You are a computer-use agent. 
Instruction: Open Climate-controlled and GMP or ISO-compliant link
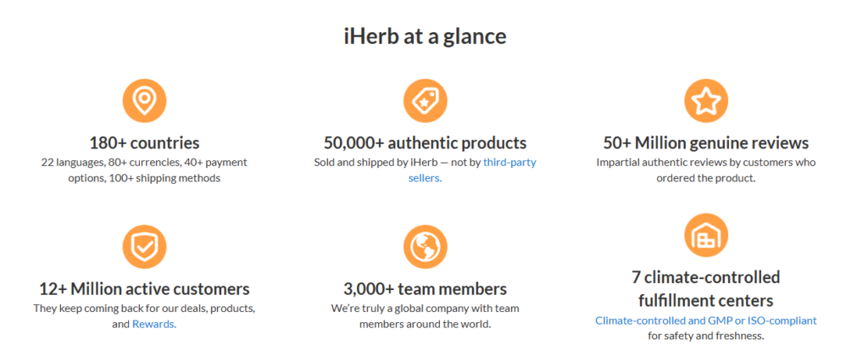(705, 320)
